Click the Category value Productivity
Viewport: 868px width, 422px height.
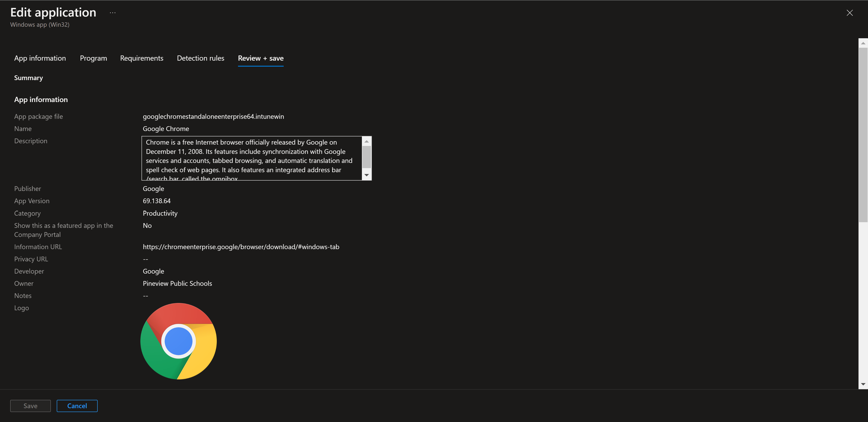pyautogui.click(x=160, y=213)
